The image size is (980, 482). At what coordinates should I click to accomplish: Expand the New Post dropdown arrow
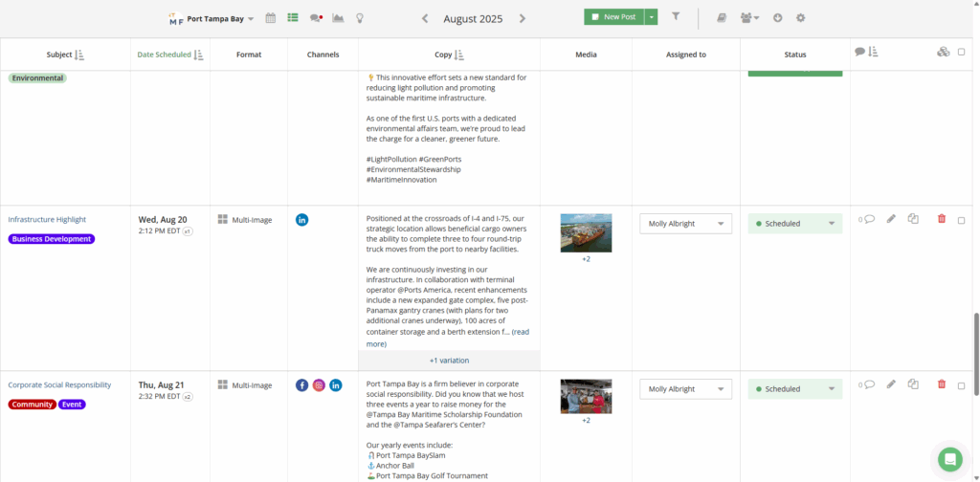point(652,17)
